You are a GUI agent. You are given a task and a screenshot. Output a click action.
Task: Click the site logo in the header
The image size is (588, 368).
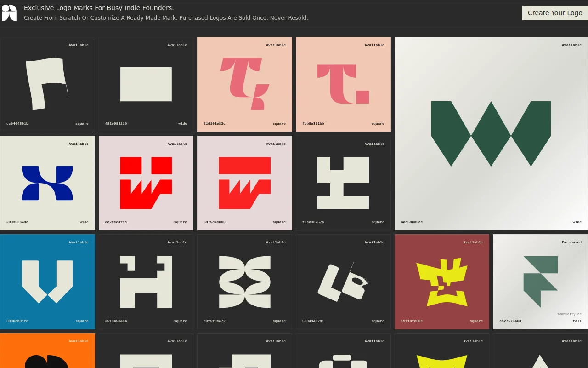pos(9,13)
